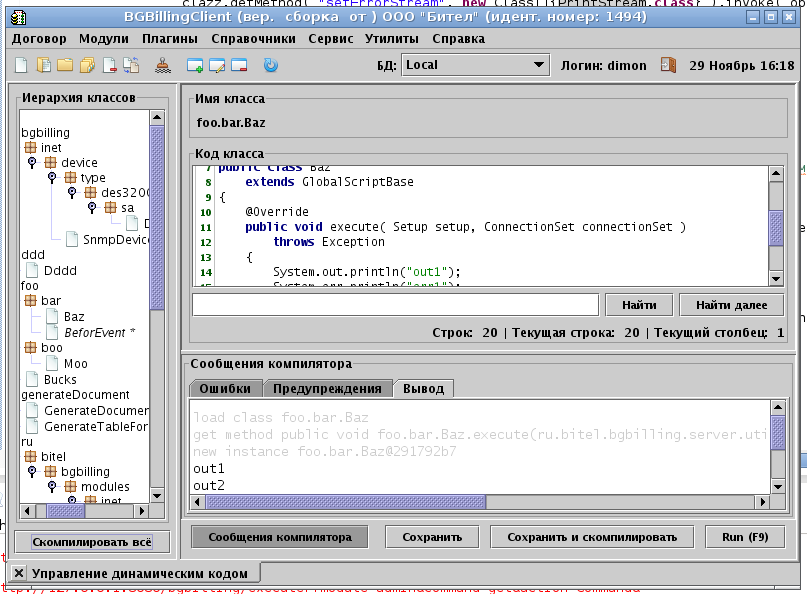Toggle the Сообщения компилятора panel button
Viewport: 807px width, 594px height.
point(279,537)
